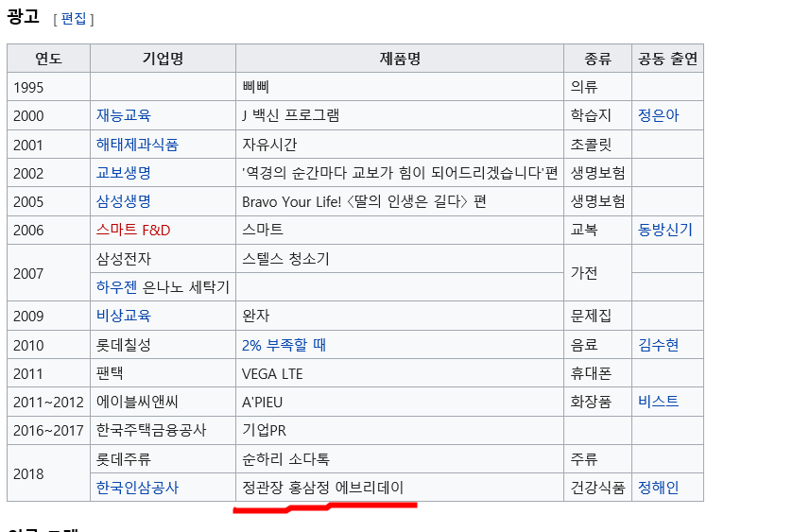Select the 화장품 category cell
The height and width of the screenshot is (532, 793).
(597, 402)
